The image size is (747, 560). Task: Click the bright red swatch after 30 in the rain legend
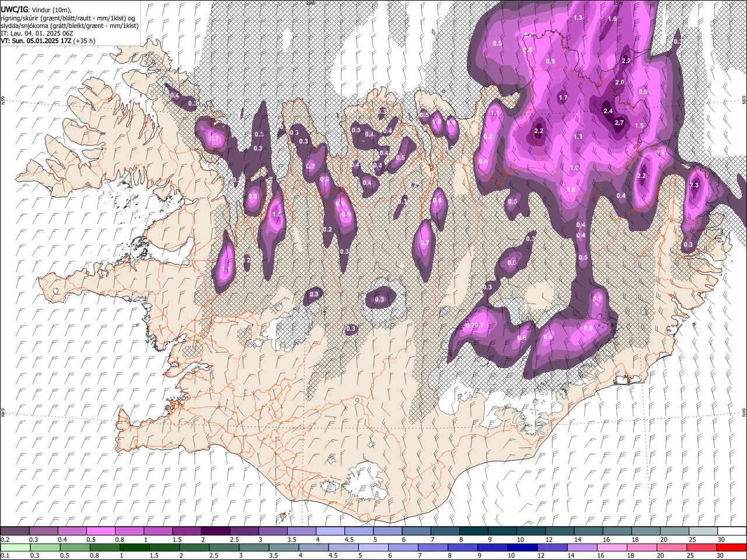tap(731, 547)
